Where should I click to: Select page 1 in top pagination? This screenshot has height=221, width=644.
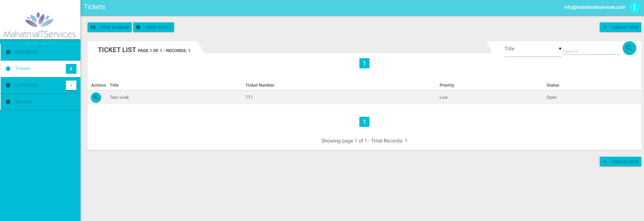(x=364, y=63)
